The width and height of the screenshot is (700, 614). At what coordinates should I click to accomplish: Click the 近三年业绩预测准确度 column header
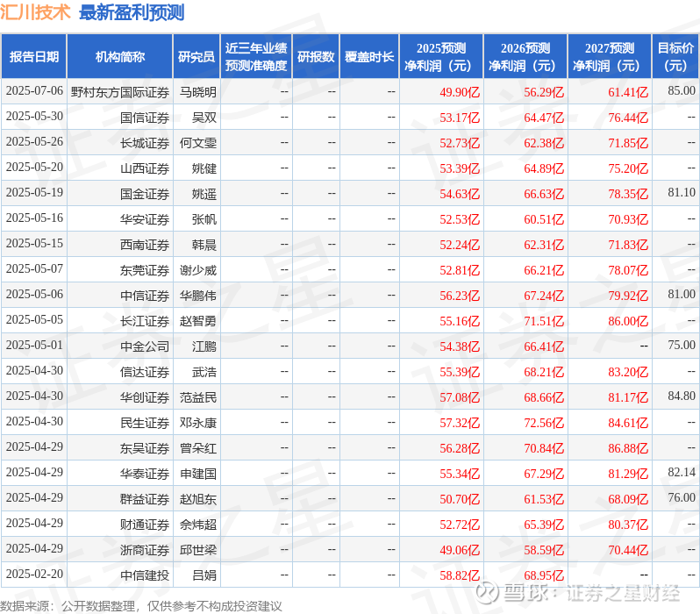click(x=256, y=57)
